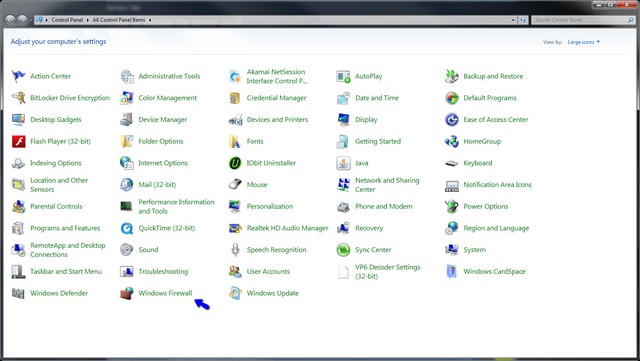Focus the Search Control Panel box

tap(580, 20)
